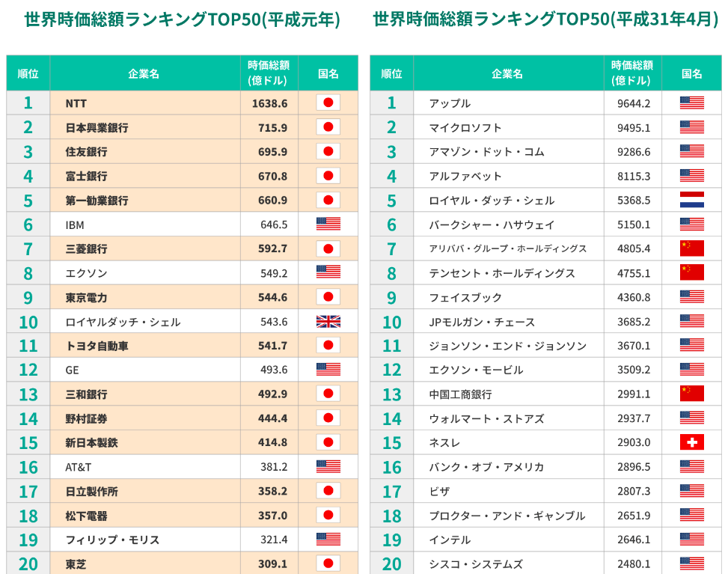Click the US flag in the エクソン row
The width and height of the screenshot is (728, 574).
pos(328,272)
